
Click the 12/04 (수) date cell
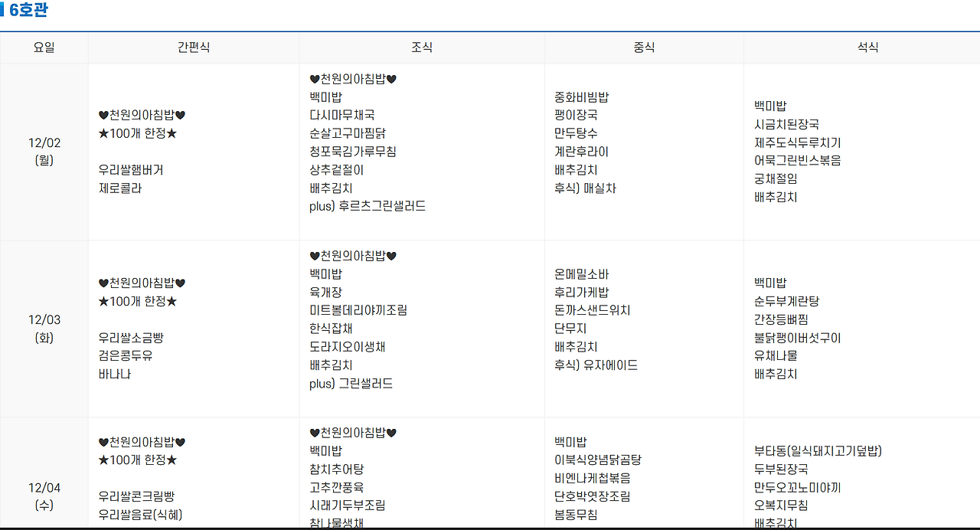point(44,496)
